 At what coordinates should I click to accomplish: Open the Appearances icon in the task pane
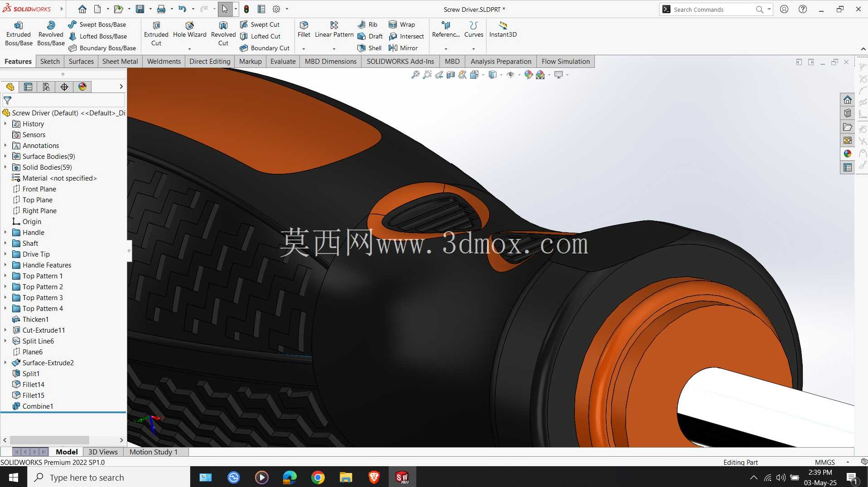tap(847, 154)
